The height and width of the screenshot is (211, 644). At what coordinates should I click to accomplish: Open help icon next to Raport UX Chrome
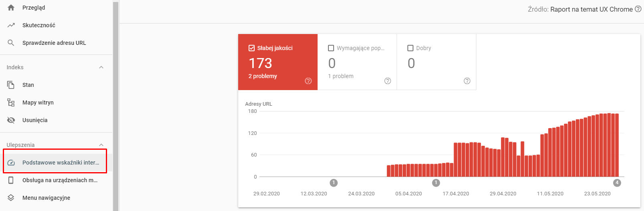click(x=638, y=9)
